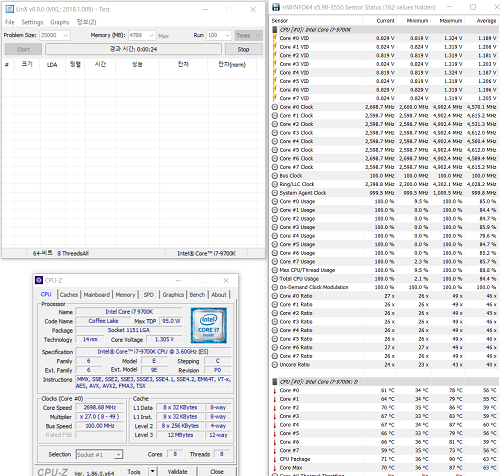This screenshot has height=476, width=500.
Task: Open the Run count dropdown in LinX
Action: pyautogui.click(x=227, y=35)
